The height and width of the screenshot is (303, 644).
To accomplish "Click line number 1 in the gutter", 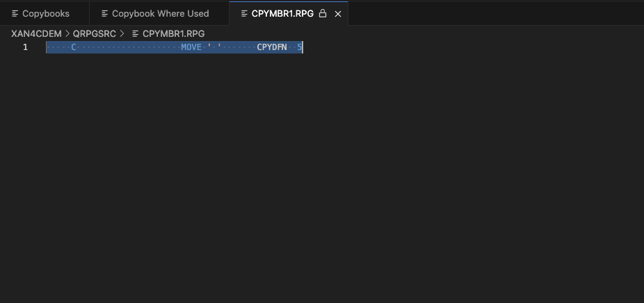I will [25, 47].
